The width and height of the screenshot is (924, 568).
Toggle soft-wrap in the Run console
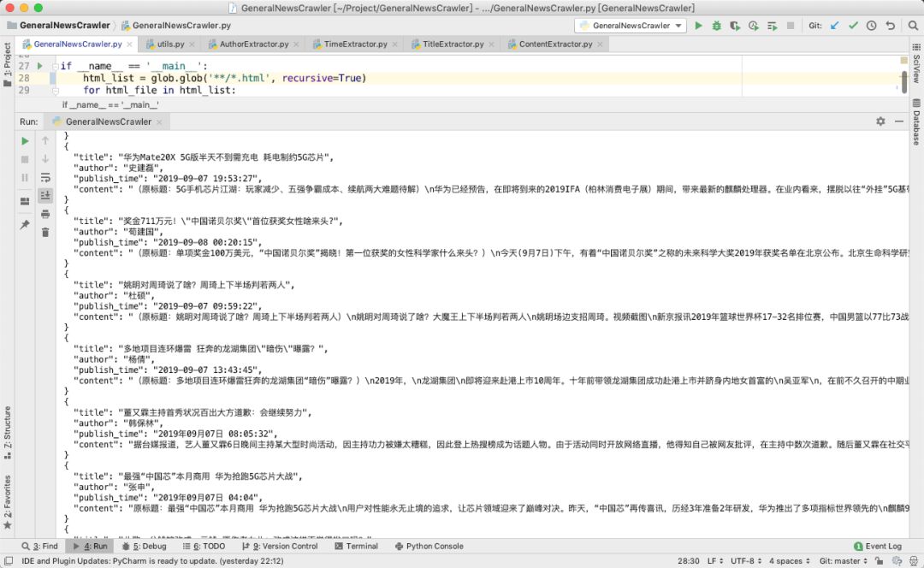pyautogui.click(x=45, y=177)
